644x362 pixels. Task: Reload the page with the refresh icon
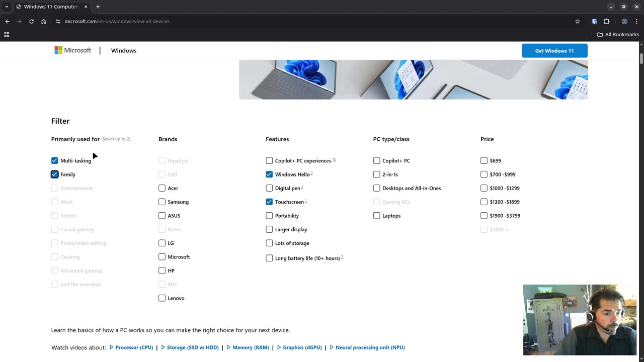pos(31,21)
